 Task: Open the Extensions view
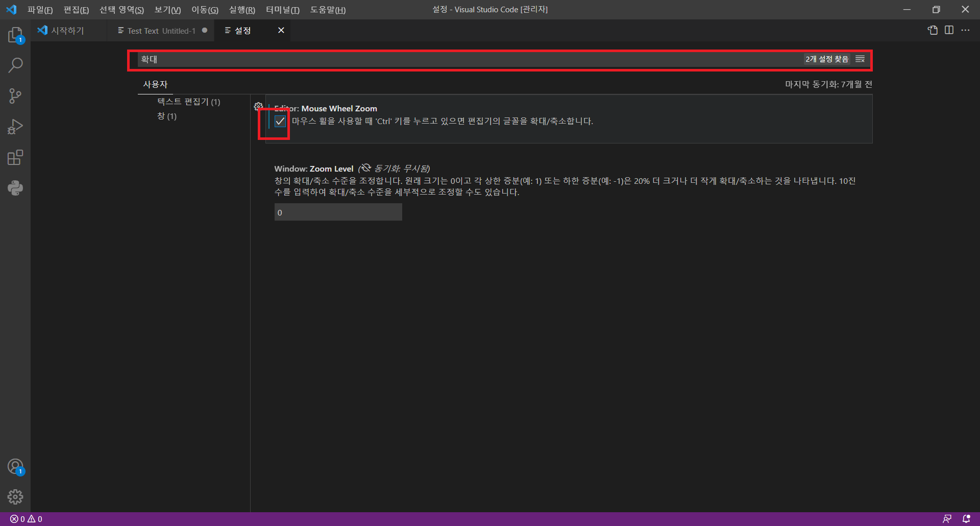(x=15, y=157)
